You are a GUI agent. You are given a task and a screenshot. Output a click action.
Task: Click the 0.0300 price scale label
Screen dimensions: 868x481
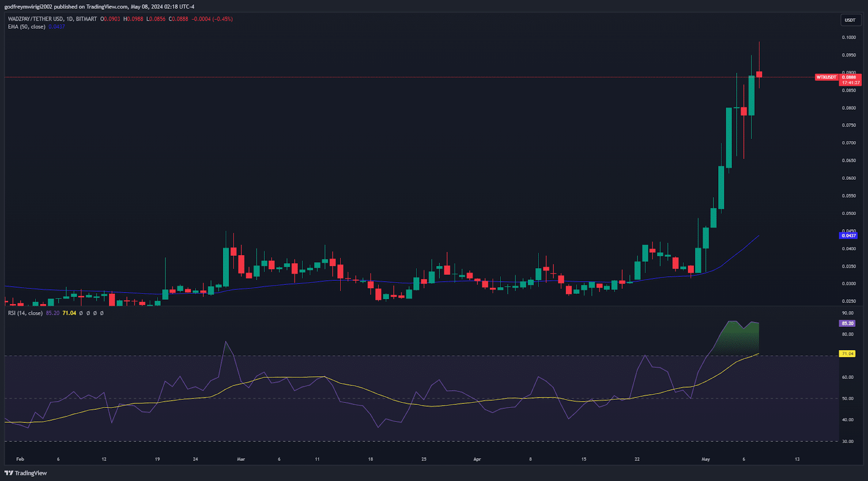pyautogui.click(x=849, y=284)
